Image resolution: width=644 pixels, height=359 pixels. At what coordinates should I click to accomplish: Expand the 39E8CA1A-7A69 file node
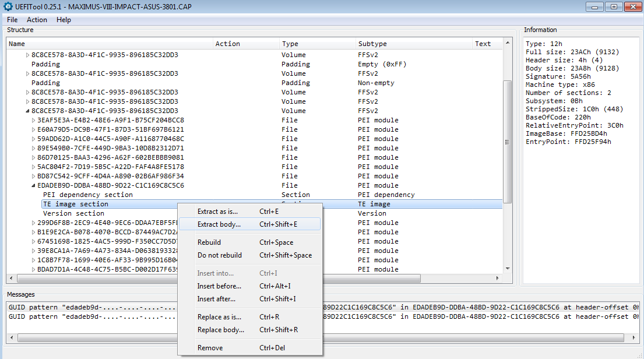33,251
